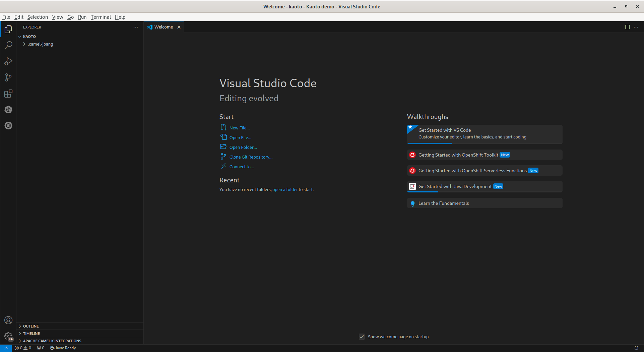This screenshot has height=352, width=644.
Task: Open the View menu
Action: (58, 17)
